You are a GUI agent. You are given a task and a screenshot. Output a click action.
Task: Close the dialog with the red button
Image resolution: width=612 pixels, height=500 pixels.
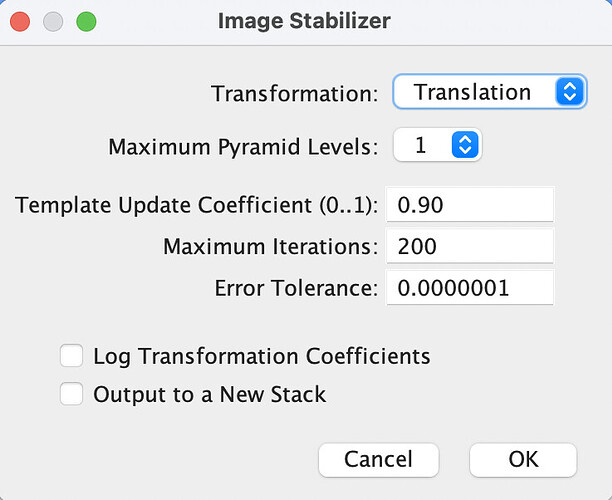pyautogui.click(x=20, y=20)
